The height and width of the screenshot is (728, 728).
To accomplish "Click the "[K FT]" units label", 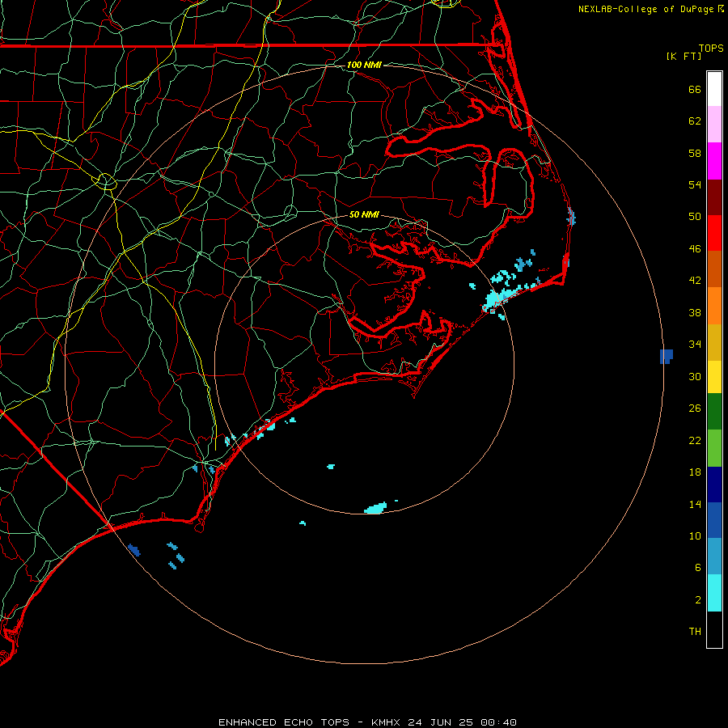I will click(684, 56).
